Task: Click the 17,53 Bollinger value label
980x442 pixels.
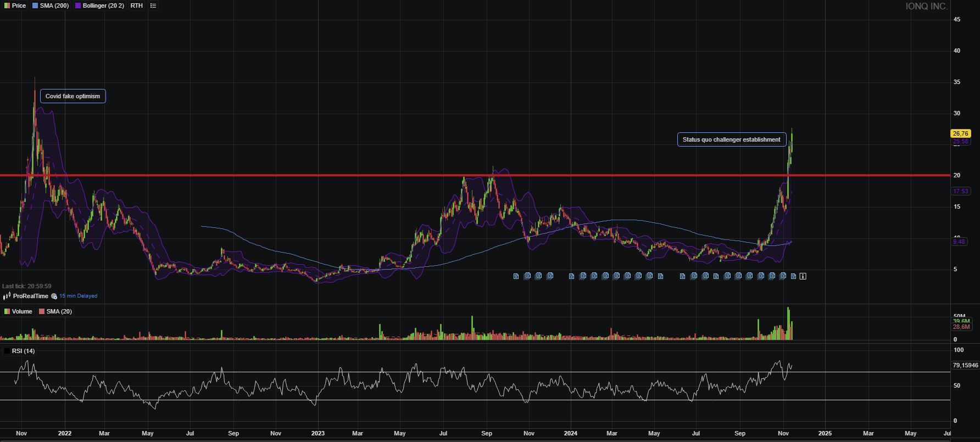Action: (x=960, y=191)
